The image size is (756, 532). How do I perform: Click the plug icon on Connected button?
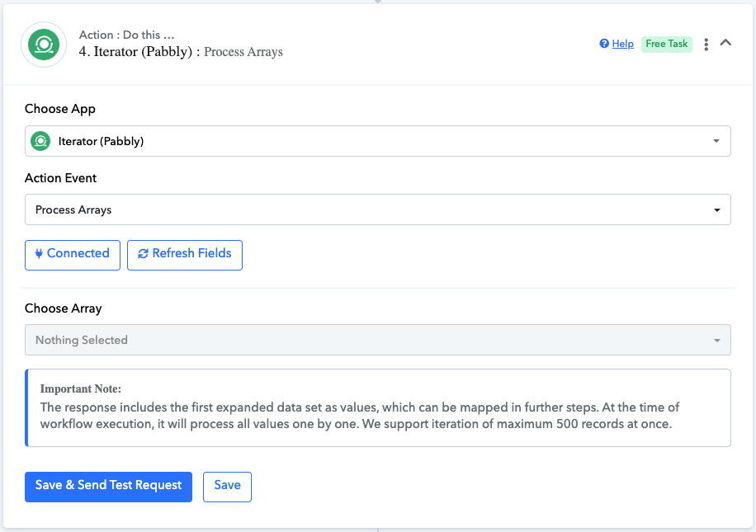[x=39, y=253]
